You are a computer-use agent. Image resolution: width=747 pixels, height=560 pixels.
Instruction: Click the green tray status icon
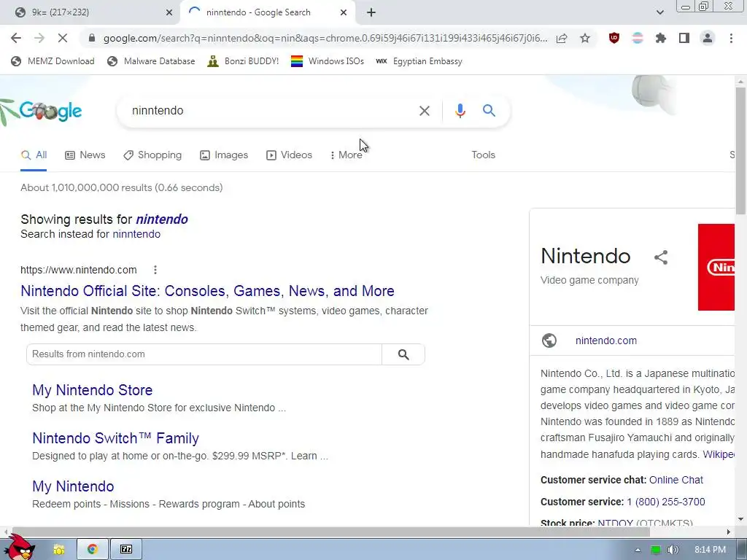coord(656,550)
